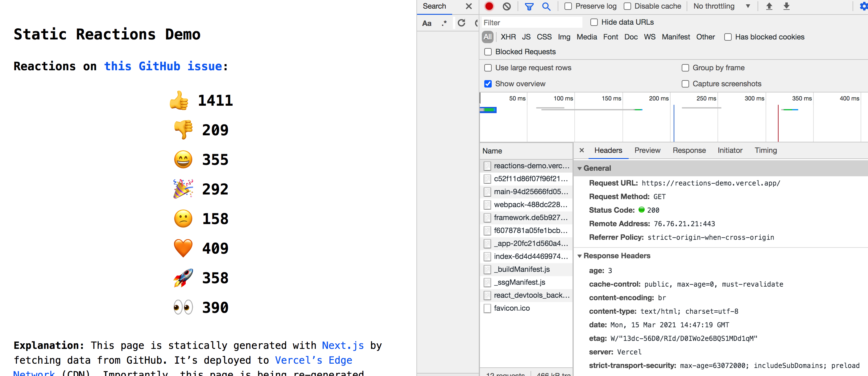Check Hide data URLs
This screenshot has height=376, width=868.
pos(594,22)
